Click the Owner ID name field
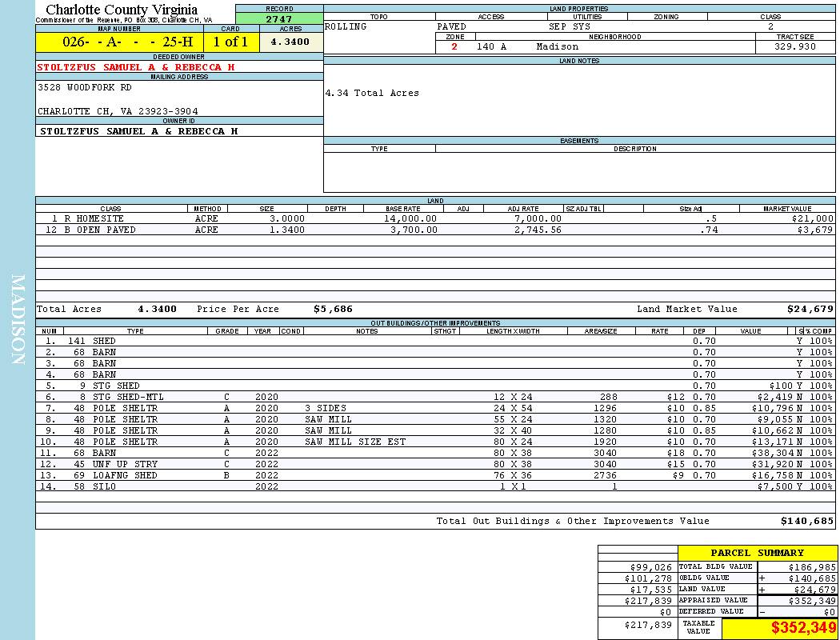The width and height of the screenshot is (840, 640). coord(139,130)
